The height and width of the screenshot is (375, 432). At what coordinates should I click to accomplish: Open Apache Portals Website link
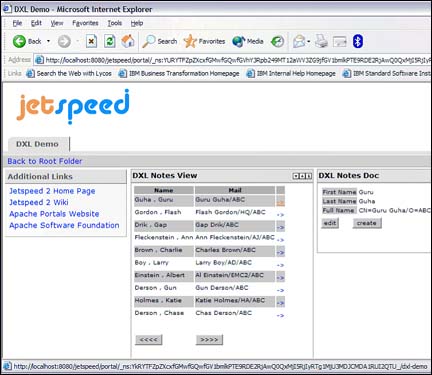pyautogui.click(x=54, y=214)
